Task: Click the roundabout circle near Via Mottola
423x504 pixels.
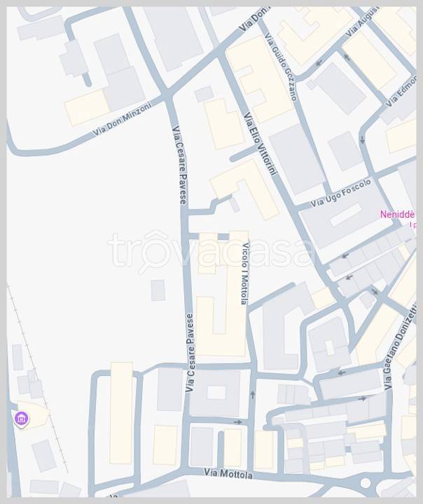Action: click(x=366, y=482)
